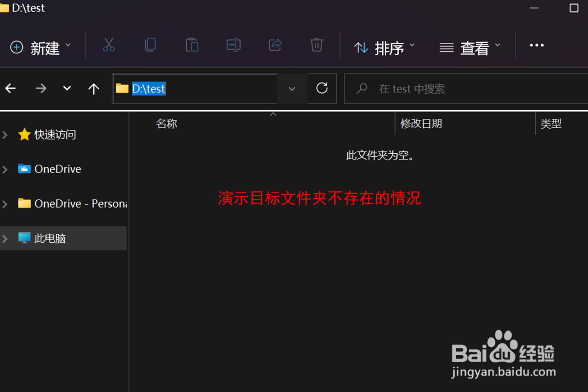Refresh the current folder view
Screen dimensions: 588x392
click(322, 89)
